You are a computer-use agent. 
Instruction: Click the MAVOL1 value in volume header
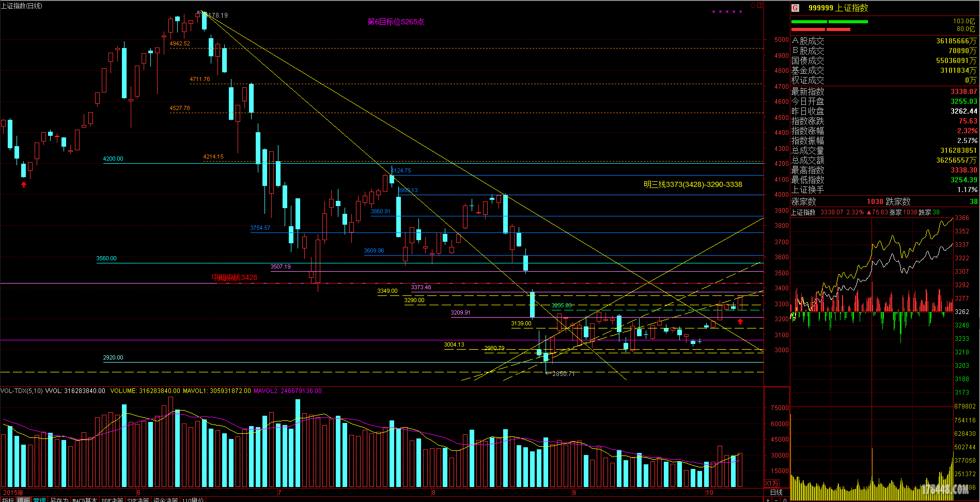(x=217, y=391)
